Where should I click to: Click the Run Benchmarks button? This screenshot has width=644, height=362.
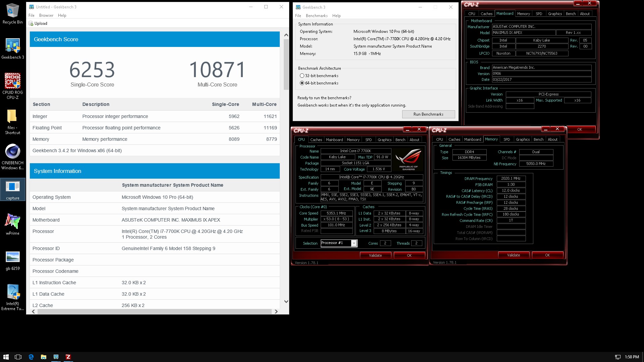(x=428, y=114)
